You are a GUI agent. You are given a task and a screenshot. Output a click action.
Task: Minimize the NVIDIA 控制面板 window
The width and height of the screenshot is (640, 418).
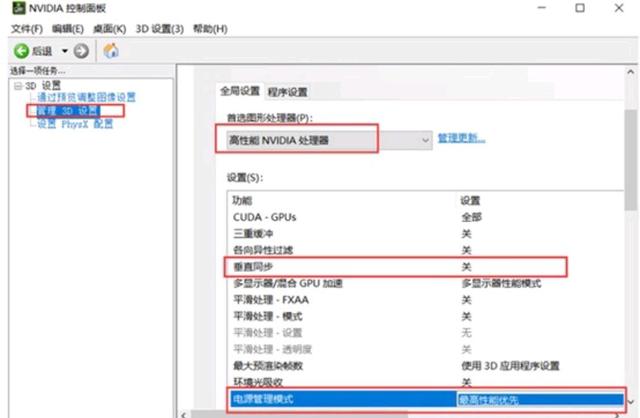point(542,8)
